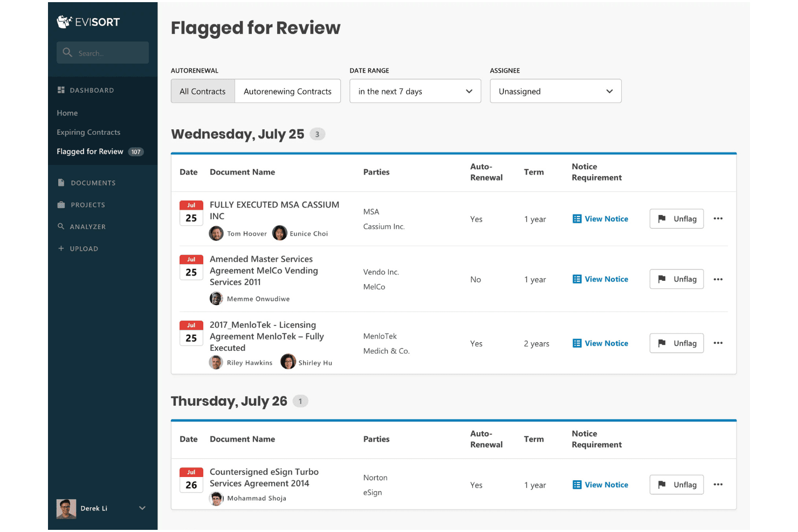This screenshot has height=532, width=798.
Task: Click the Upload plus icon
Action: click(61, 248)
